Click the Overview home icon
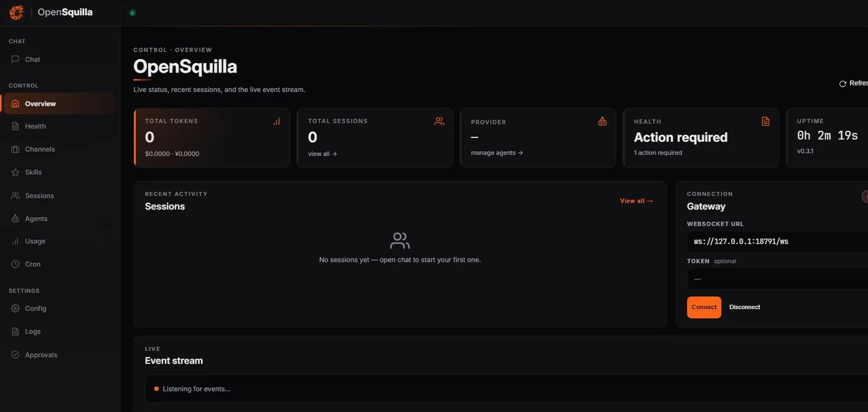Screen dimensions: 868x412 [x=15, y=104]
